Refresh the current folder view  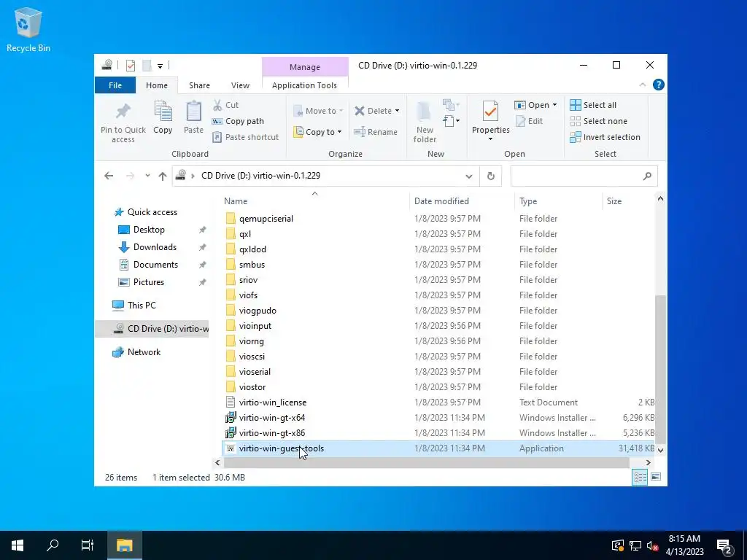pos(491,176)
